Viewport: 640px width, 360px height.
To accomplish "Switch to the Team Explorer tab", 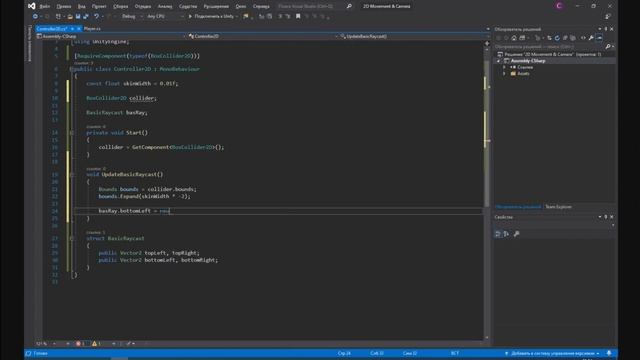I will (x=558, y=207).
